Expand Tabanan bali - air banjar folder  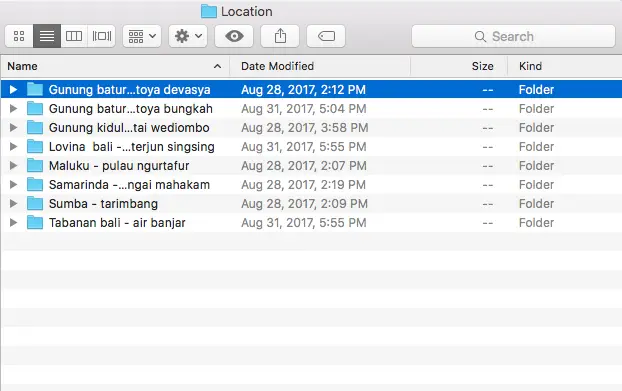tap(13, 223)
